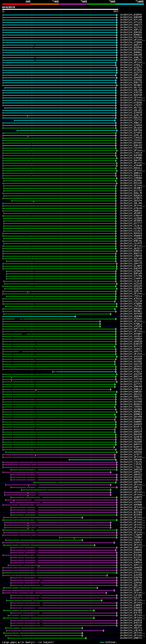This screenshot has height=644, width=146.
Task: Select hit label UniRef100_A5AHE5
Action: (131, 236)
